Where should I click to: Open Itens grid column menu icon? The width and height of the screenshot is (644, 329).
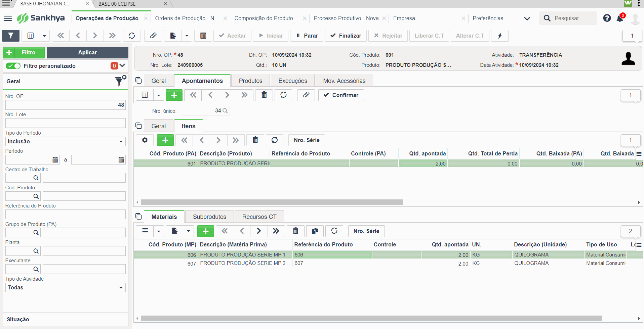coord(639,154)
